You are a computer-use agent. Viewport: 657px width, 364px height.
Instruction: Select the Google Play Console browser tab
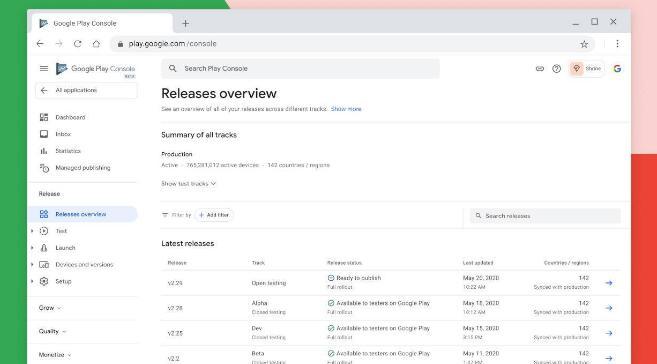click(102, 23)
